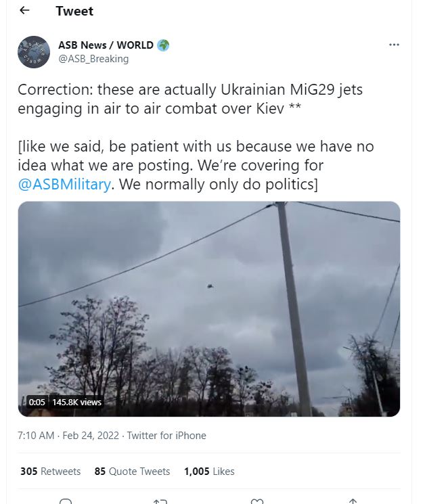
Task: Open the @ASBMilitary mention link
Action: [64, 184]
